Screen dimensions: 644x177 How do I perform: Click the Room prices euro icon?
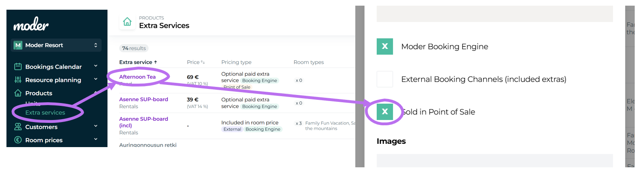[x=18, y=140]
